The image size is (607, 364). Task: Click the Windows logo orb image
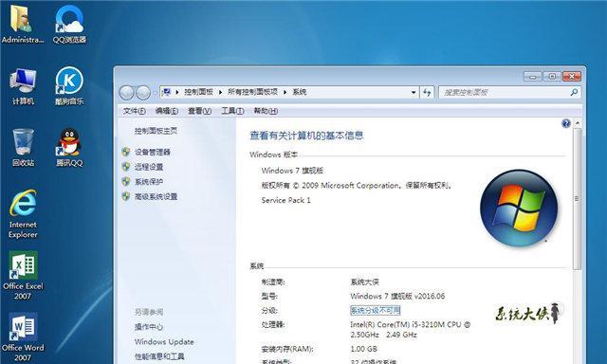(519, 209)
